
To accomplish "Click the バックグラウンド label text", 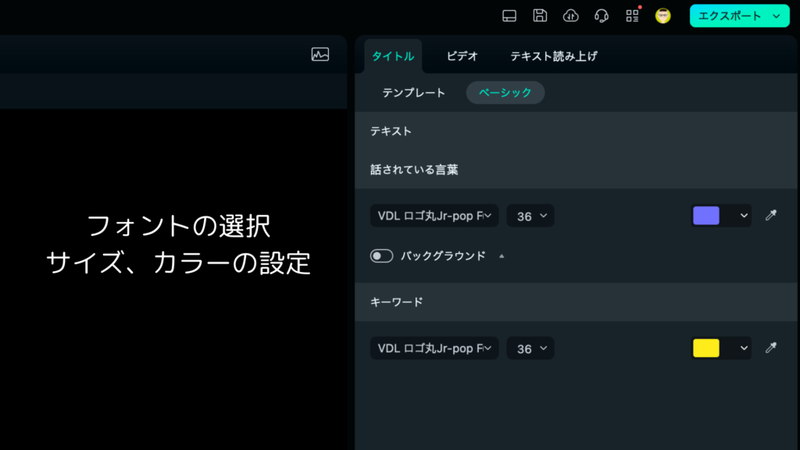I will (x=443, y=256).
